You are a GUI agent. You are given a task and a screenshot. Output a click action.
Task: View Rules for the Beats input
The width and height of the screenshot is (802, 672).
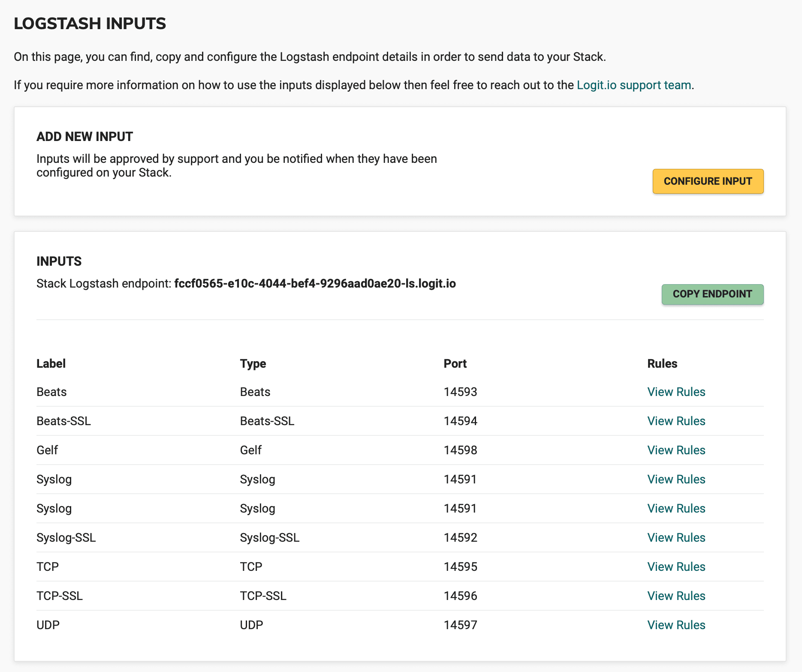tap(676, 392)
